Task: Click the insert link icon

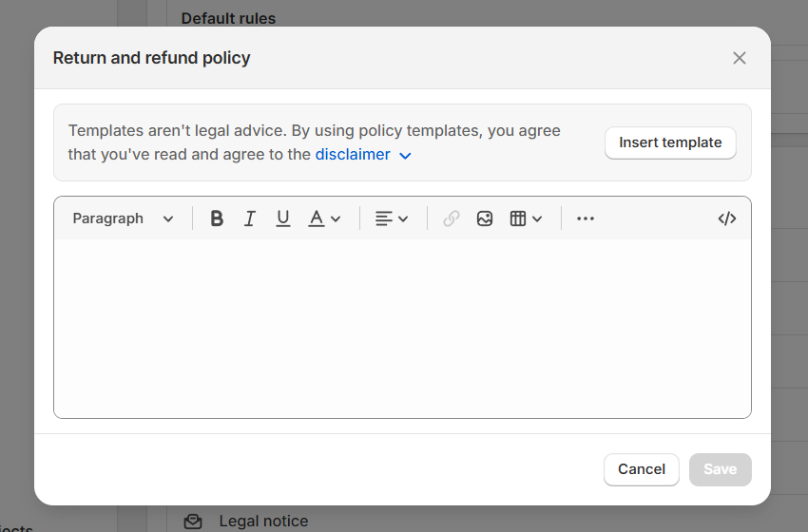Action: point(452,218)
